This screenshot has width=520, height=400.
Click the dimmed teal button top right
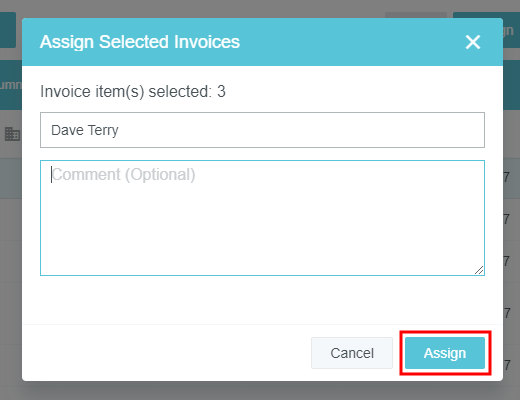click(511, 30)
